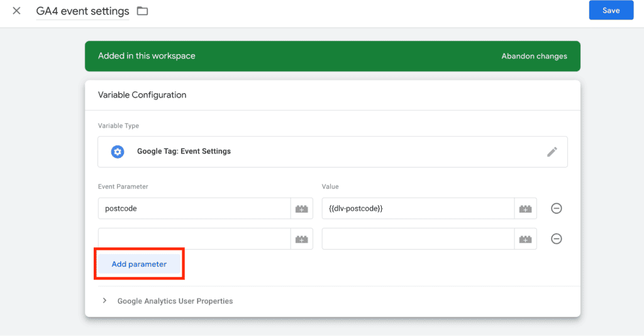
Task: Select the Google Tag: Event Settings type
Action: pyautogui.click(x=333, y=152)
